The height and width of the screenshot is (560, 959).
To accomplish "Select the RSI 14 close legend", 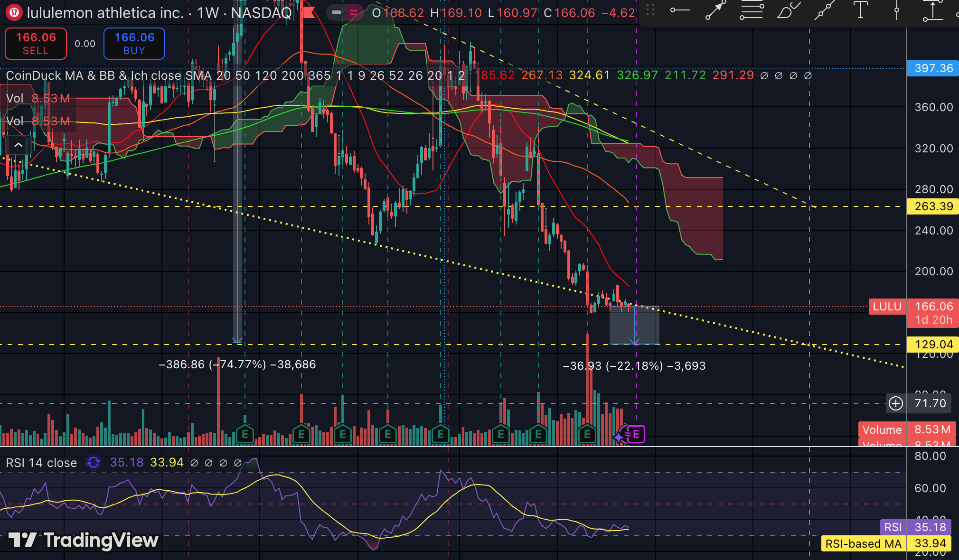I will click(x=41, y=463).
